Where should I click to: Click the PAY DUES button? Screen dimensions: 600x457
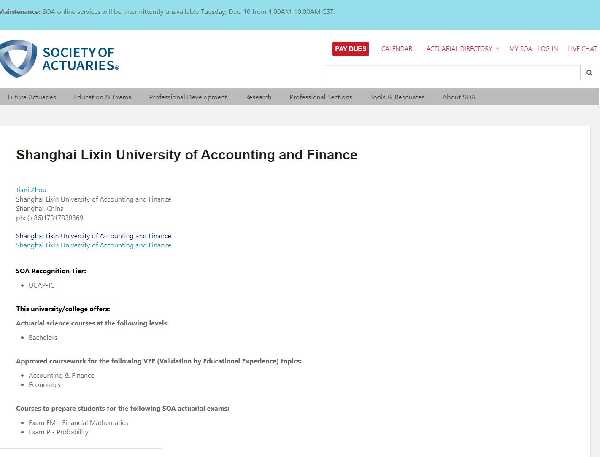click(x=350, y=48)
